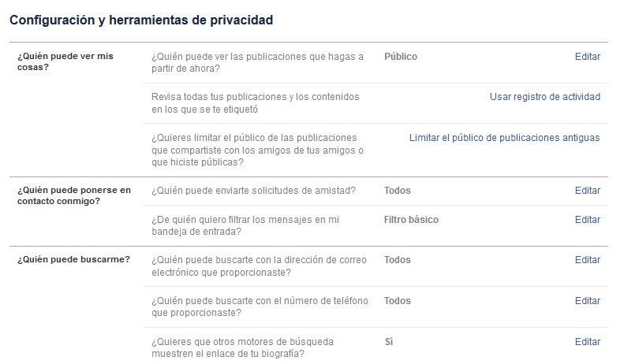Click 'Limitar el público de publicaciones antiguas'
The width and height of the screenshot is (620, 364).
(504, 138)
